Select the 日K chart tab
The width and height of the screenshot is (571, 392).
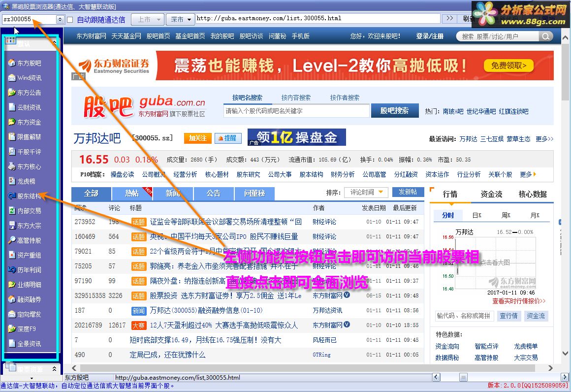(476, 215)
